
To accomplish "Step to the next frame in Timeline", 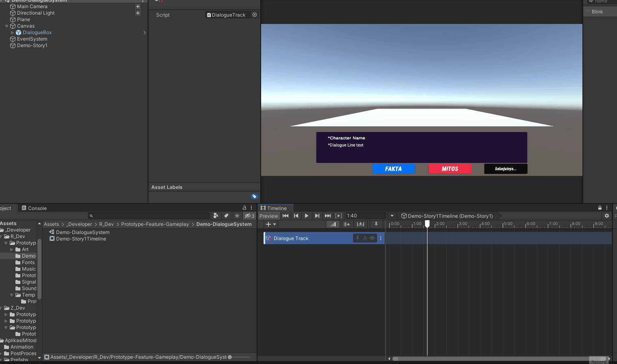I will 317,216.
